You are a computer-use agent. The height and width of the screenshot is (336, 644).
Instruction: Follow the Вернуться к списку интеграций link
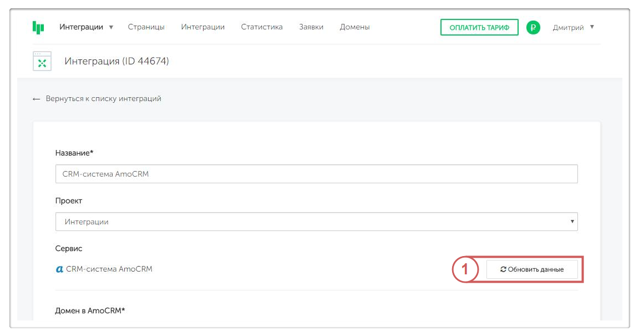[x=104, y=99]
